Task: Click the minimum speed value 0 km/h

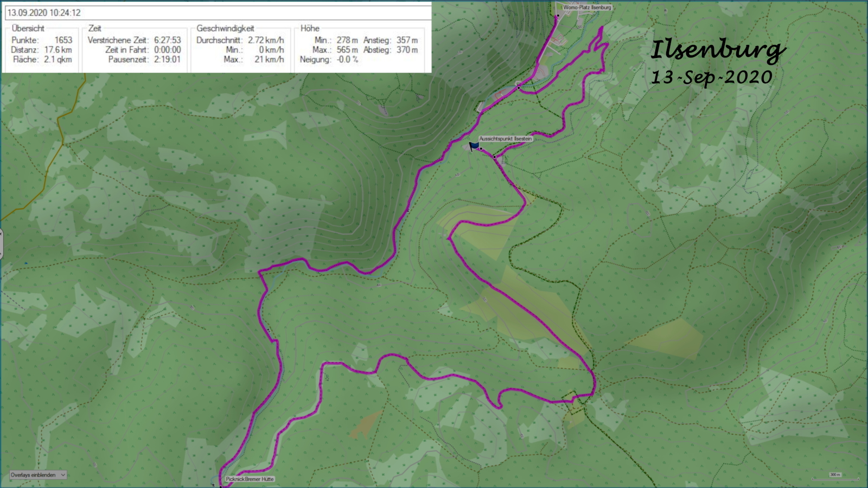Action: tap(271, 50)
